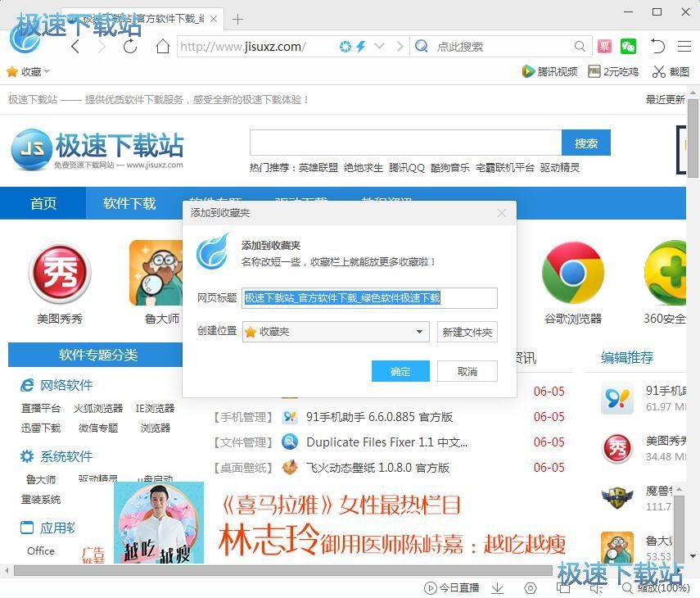Open 腾讯QQ hot recommendation link

pyautogui.click(x=407, y=167)
